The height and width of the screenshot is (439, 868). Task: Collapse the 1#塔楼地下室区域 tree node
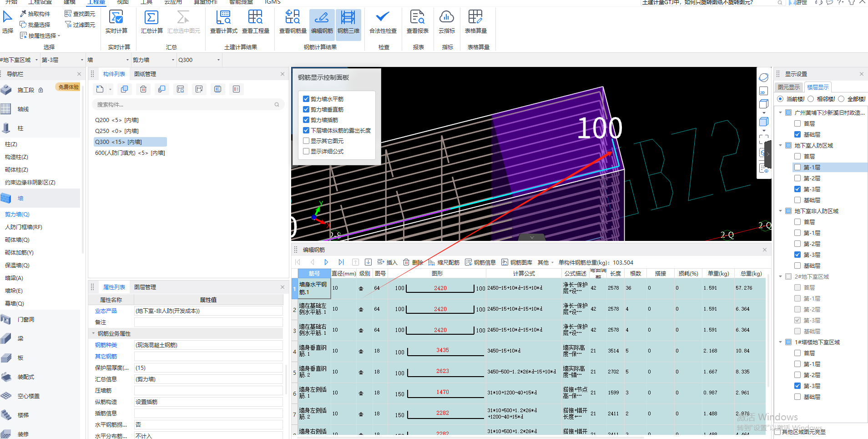[x=781, y=342]
